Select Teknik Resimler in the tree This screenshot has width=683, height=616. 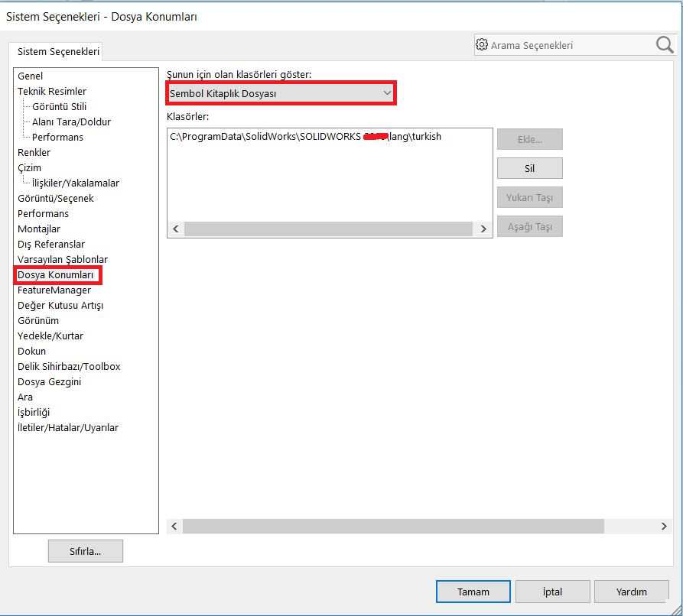(52, 91)
